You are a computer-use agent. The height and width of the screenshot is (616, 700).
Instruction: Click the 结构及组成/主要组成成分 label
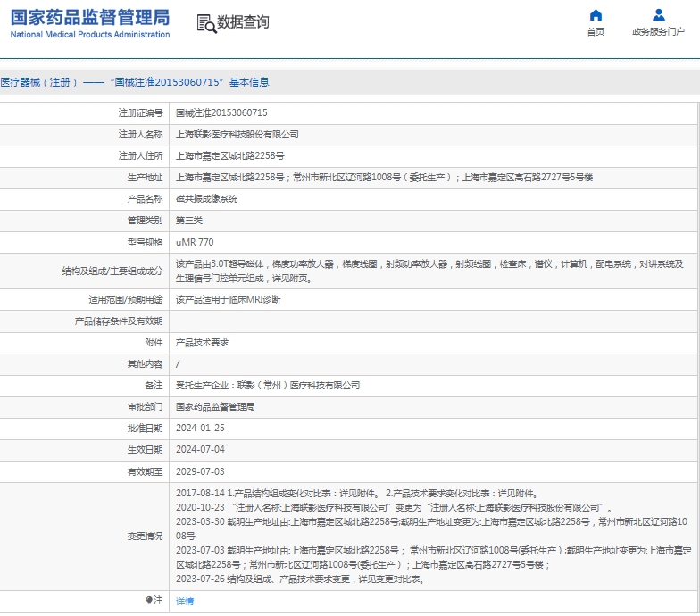[112, 271]
